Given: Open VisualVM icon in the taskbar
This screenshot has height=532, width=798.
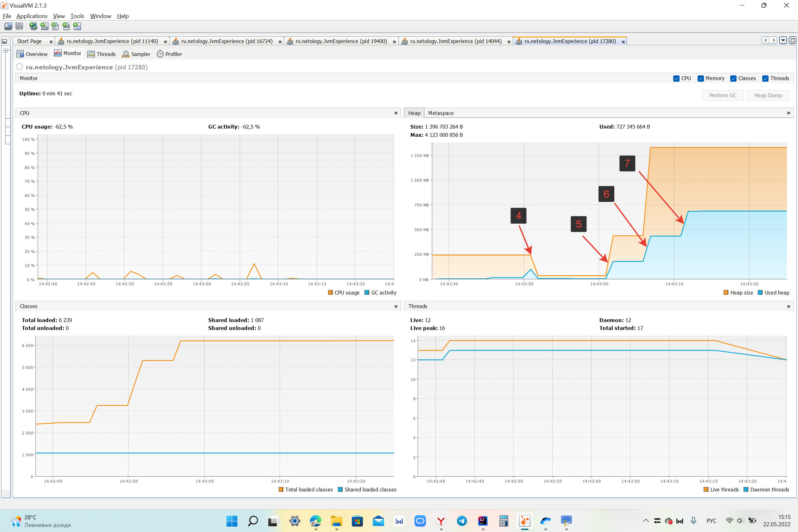Looking at the screenshot, I should (x=524, y=521).
